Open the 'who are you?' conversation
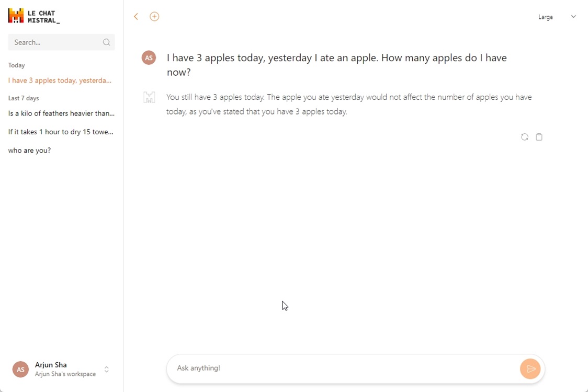 point(30,151)
